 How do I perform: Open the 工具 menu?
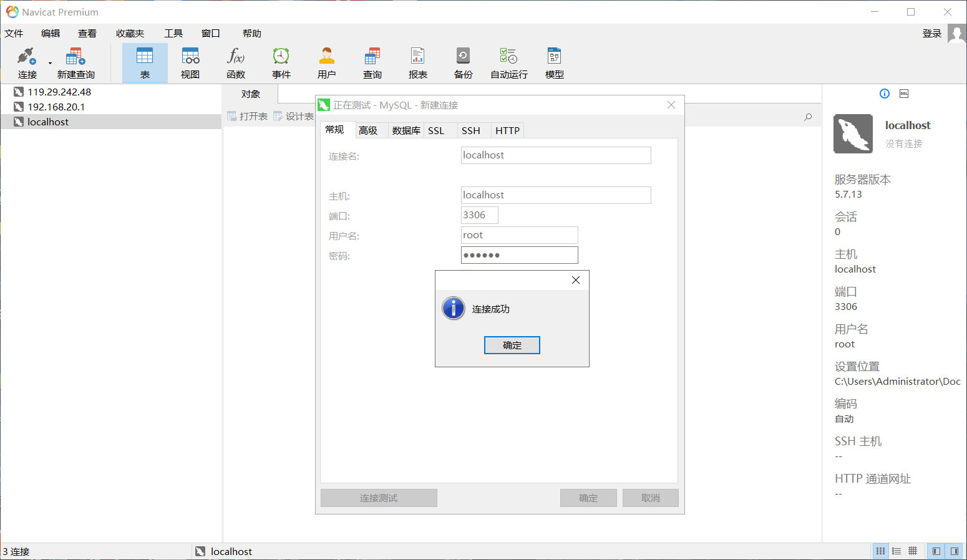pyautogui.click(x=173, y=34)
